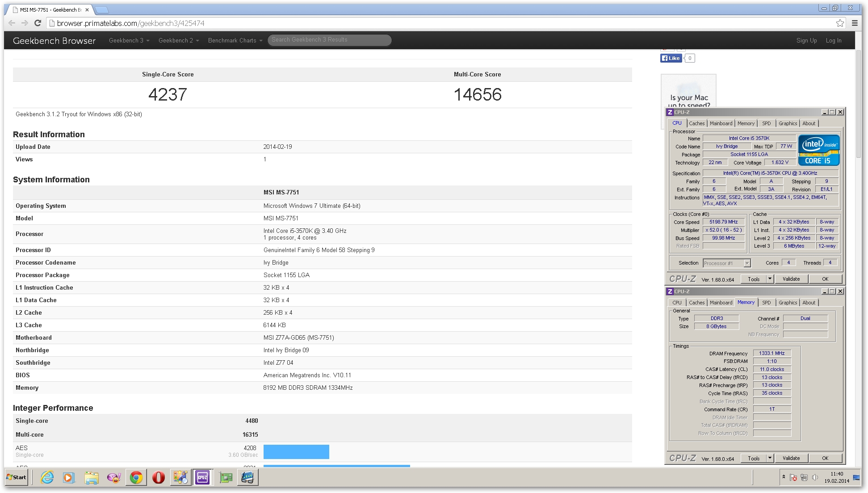Screen dimensions: 868x493
Task: Click the Log In link
Action: pyautogui.click(x=833, y=40)
